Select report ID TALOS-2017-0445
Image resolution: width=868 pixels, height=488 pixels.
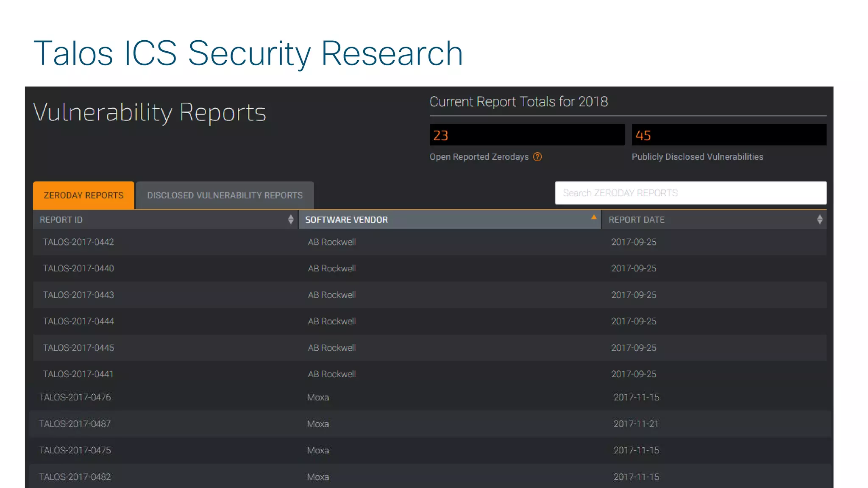tap(78, 348)
